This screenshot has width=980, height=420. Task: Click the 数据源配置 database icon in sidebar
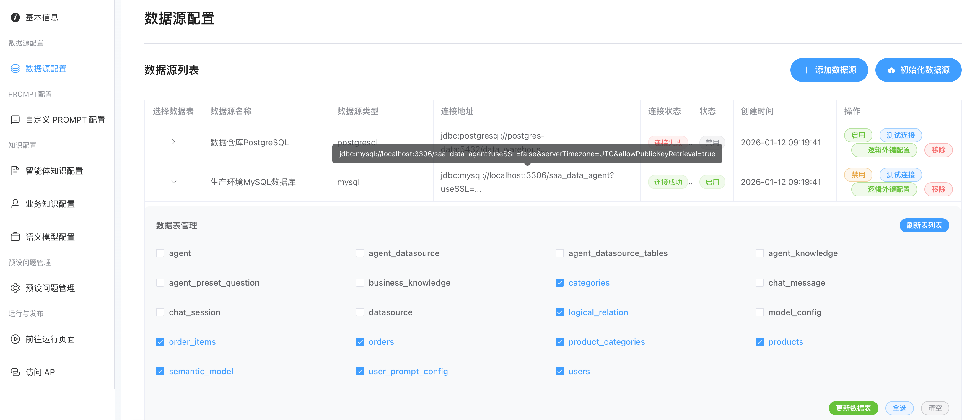click(x=15, y=69)
